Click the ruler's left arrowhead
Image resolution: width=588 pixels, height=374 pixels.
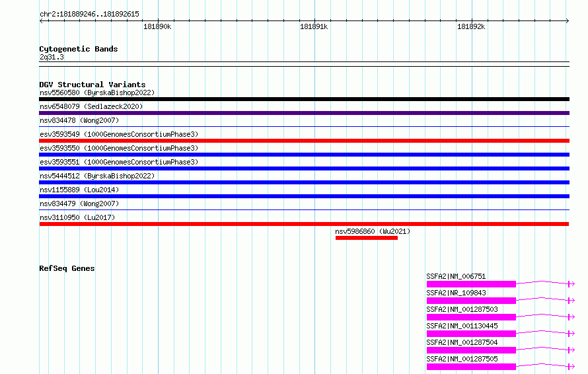tap(41, 21)
